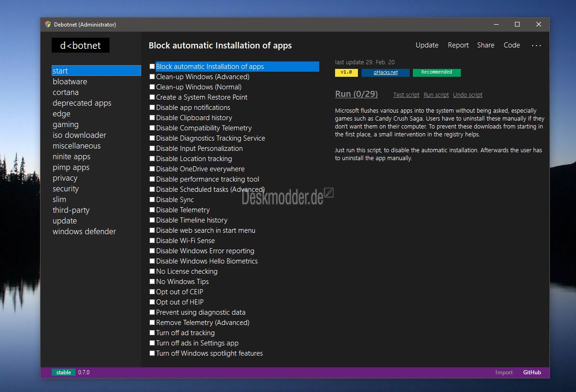Tick Prevent using diagnostic data checkbox
Image resolution: width=576 pixels, height=392 pixels.
152,312
